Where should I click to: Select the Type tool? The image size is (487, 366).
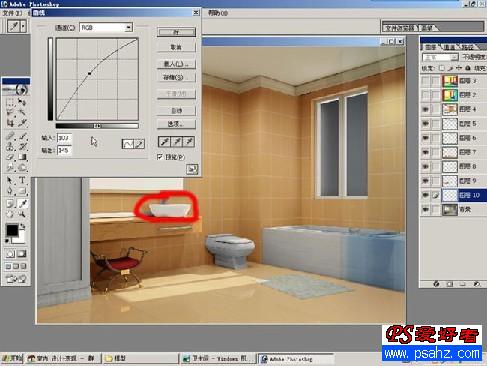(x=22, y=180)
